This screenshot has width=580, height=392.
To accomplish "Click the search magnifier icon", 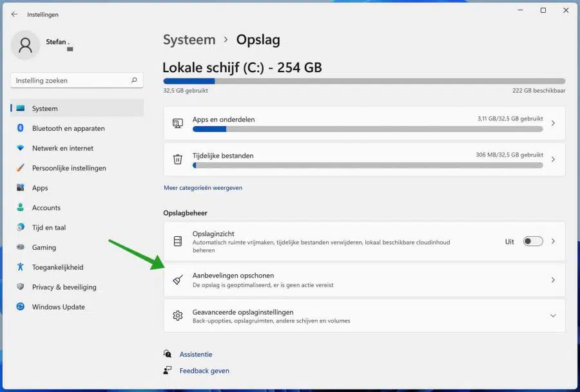I will click(x=134, y=80).
